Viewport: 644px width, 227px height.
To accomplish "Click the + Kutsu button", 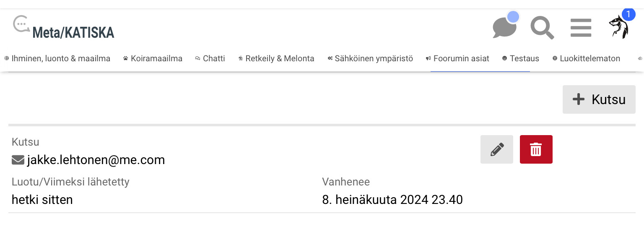I will point(599,99).
